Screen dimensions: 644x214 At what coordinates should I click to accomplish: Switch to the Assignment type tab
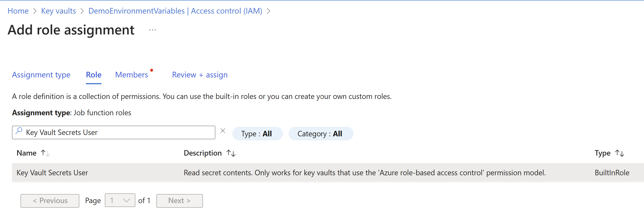point(41,75)
